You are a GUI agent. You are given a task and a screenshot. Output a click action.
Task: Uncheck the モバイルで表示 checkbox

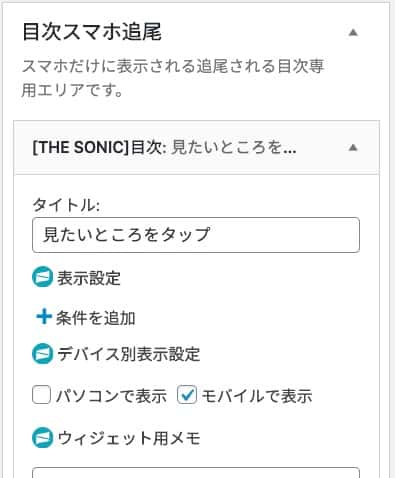tap(187, 395)
